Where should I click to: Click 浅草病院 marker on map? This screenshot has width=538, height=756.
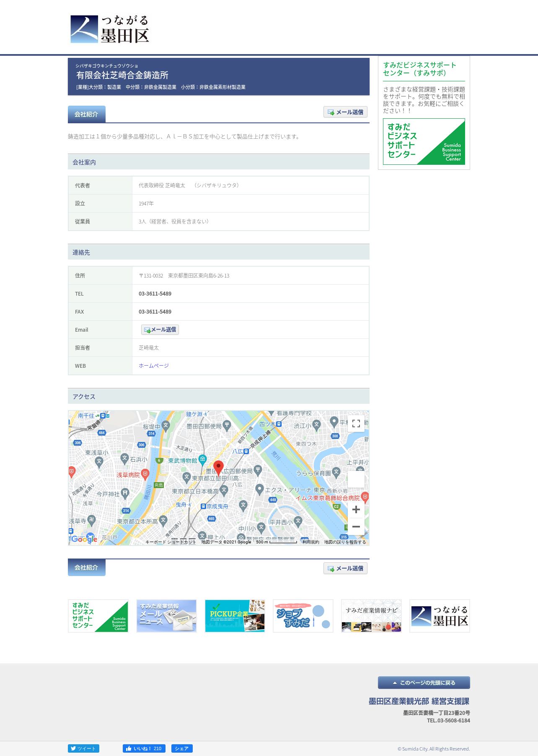pos(145,474)
